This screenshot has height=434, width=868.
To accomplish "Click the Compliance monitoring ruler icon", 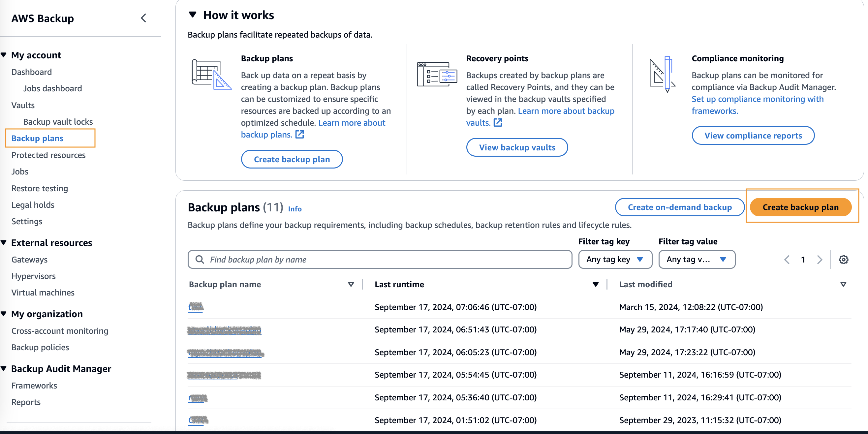I will 663,75.
